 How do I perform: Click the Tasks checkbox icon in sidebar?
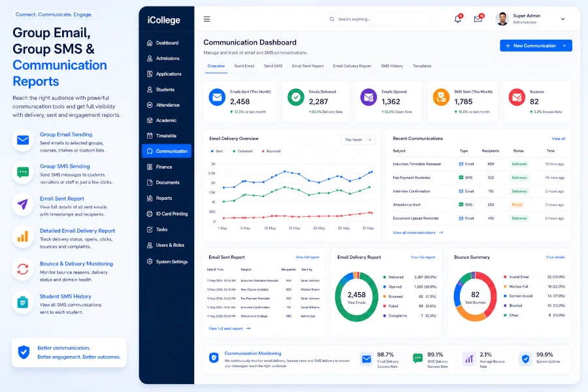pos(150,229)
